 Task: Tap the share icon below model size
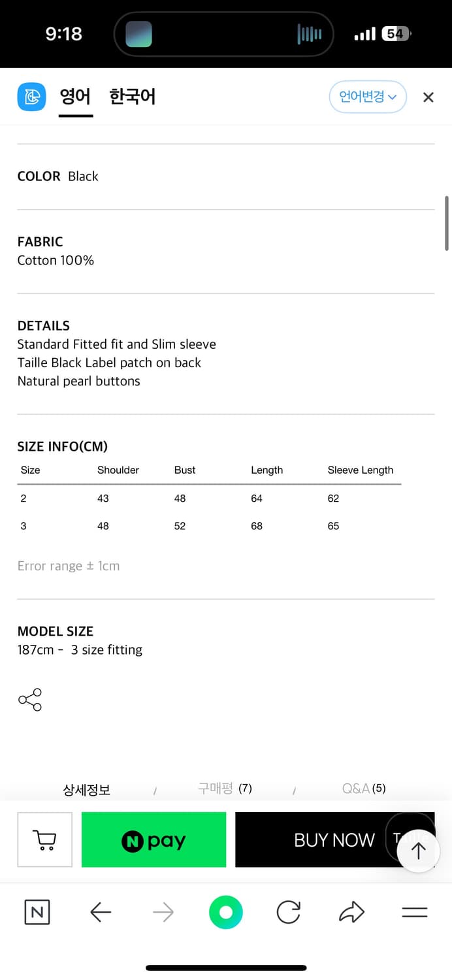30,700
